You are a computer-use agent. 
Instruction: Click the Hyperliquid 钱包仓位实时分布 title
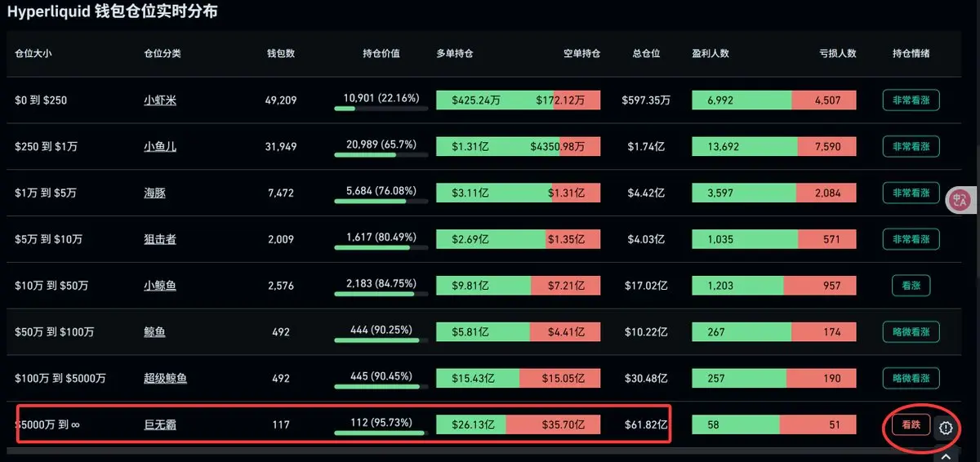click(112, 11)
